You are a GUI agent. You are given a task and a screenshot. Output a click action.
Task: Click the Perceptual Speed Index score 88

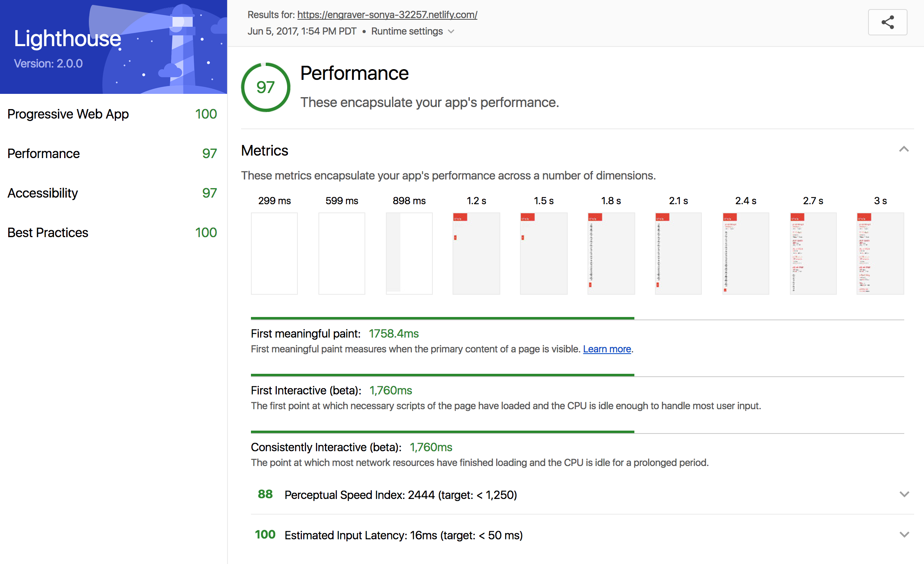[265, 494]
